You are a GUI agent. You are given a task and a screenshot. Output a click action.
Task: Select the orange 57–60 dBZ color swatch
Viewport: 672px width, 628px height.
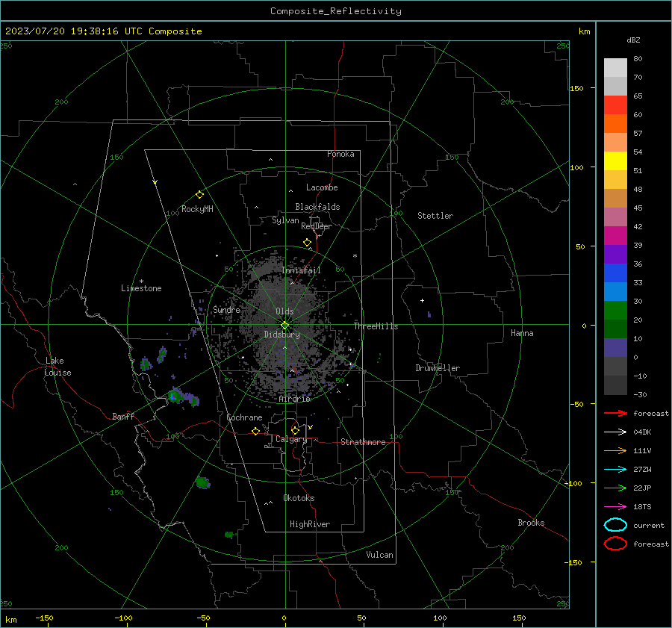[x=615, y=123]
